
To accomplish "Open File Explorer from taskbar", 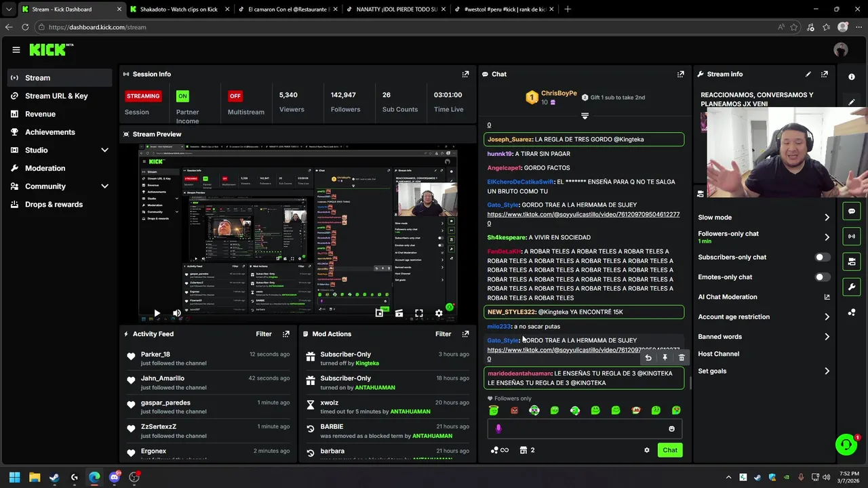I will pos(35,477).
